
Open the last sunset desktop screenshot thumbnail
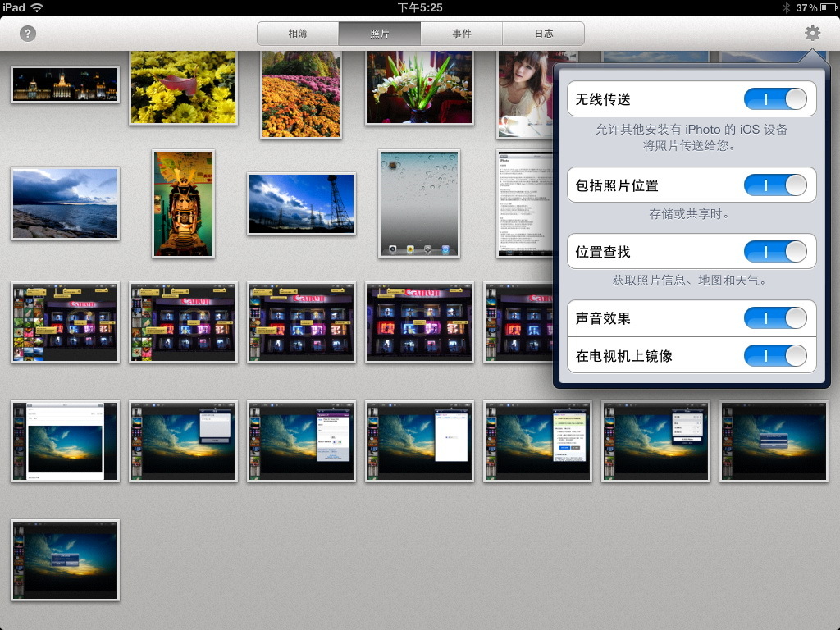coord(65,559)
